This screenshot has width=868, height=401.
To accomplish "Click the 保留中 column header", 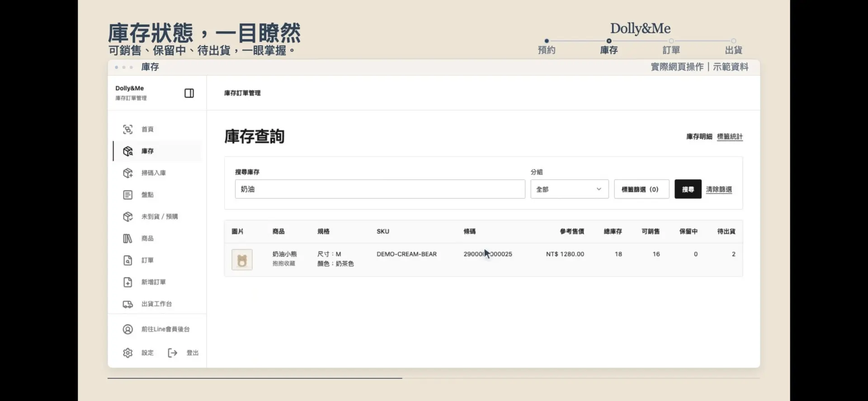I will click(689, 231).
